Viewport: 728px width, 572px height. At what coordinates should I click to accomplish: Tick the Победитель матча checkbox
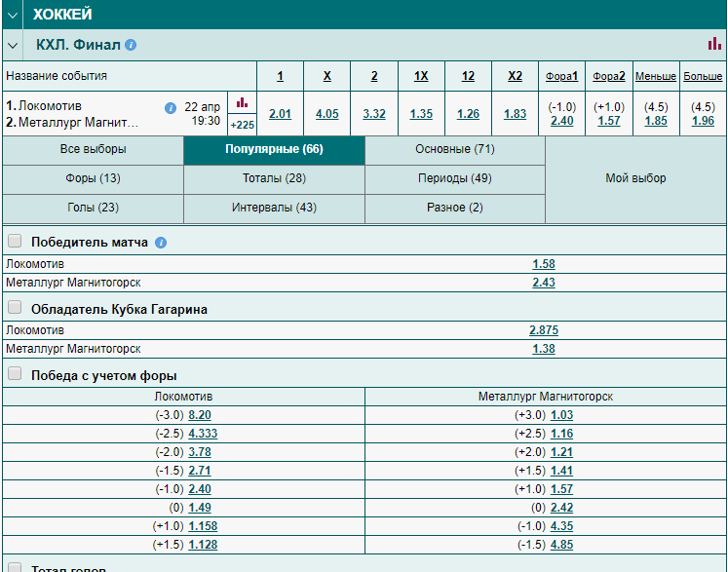click(15, 241)
